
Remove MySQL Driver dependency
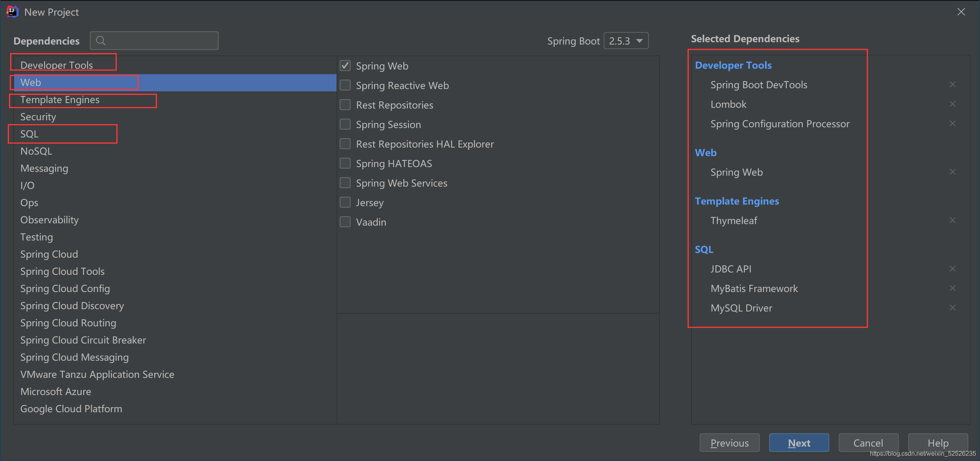953,308
